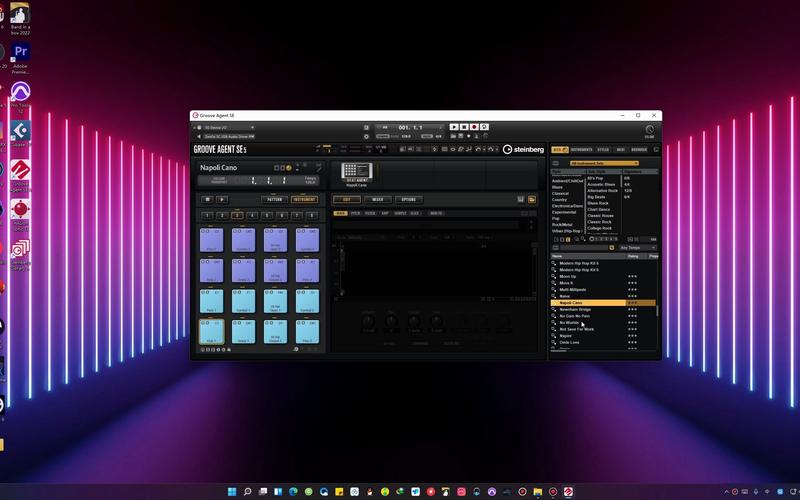The width and height of the screenshot is (800, 500).
Task: Click the results list vertical scrollbar
Action: pos(657,310)
